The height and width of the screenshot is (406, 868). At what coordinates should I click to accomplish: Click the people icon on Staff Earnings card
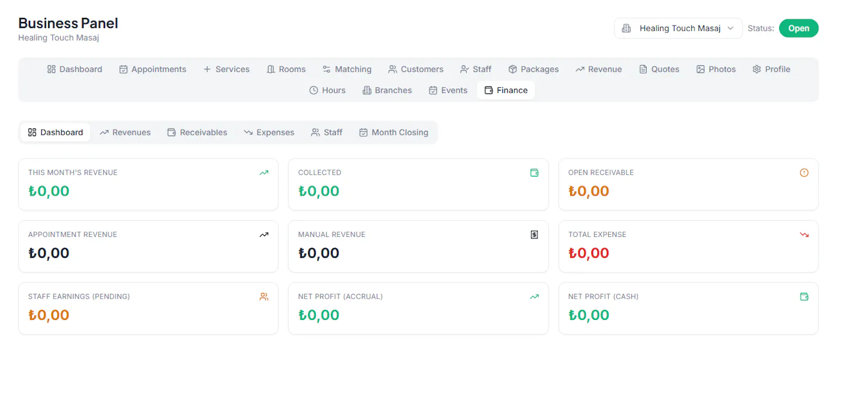click(264, 297)
